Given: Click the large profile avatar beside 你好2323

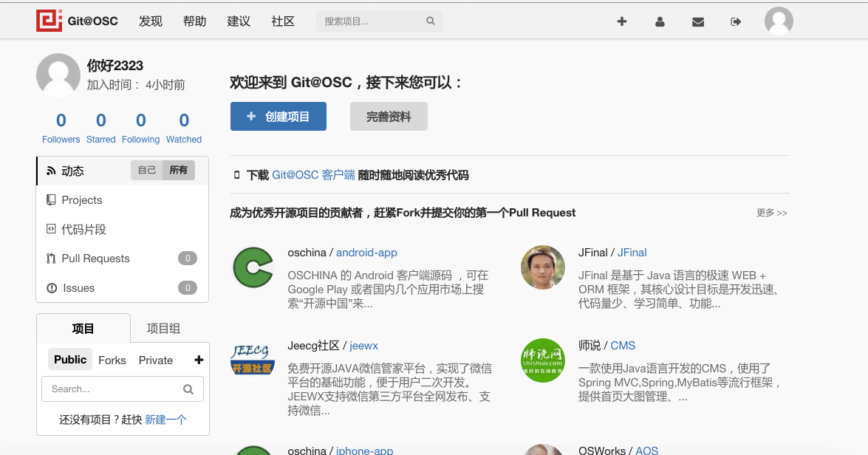Looking at the screenshot, I should (x=58, y=75).
